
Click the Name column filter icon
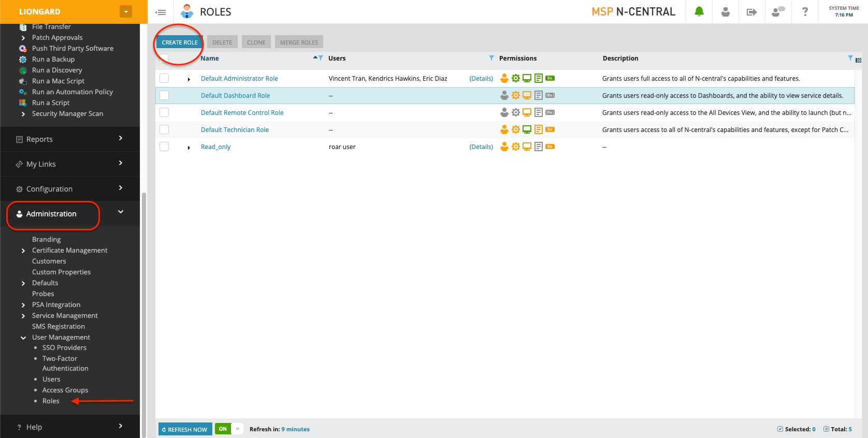[x=321, y=58]
